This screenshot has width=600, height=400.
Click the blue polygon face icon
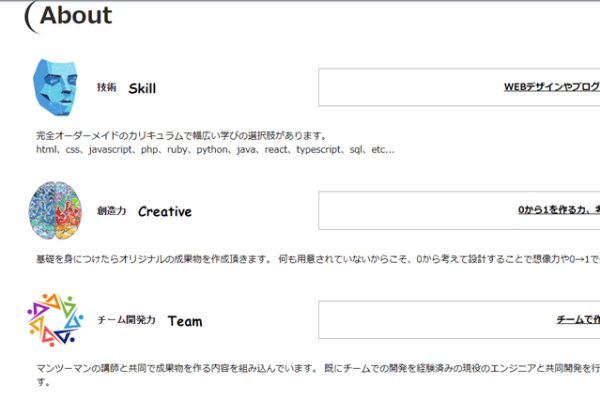(x=55, y=86)
